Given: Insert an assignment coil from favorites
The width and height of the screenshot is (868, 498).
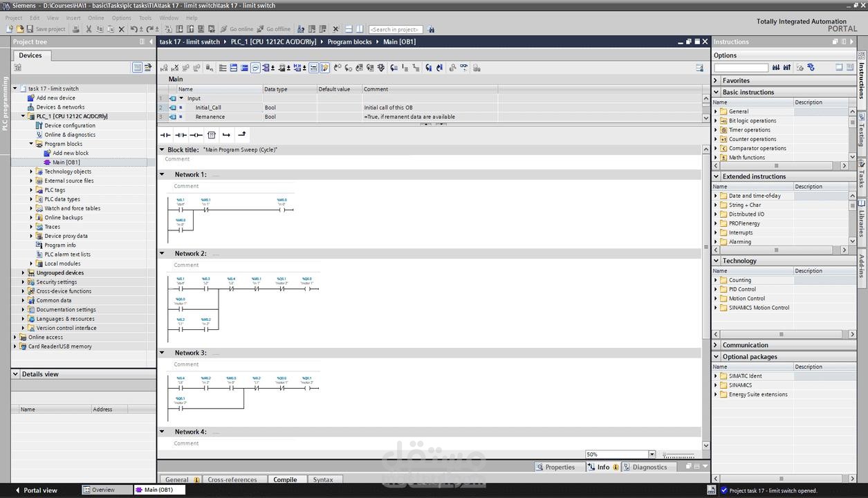Looking at the screenshot, I should point(196,135).
